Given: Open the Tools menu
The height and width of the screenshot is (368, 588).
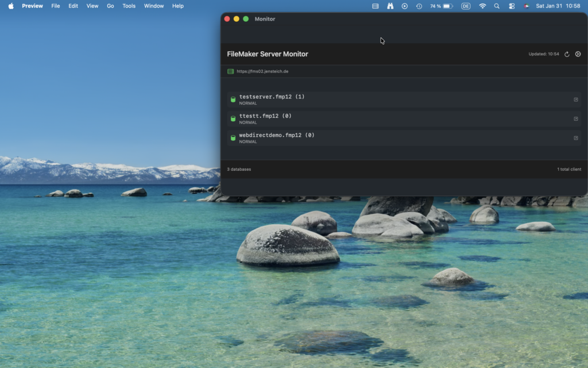Looking at the screenshot, I should [129, 6].
